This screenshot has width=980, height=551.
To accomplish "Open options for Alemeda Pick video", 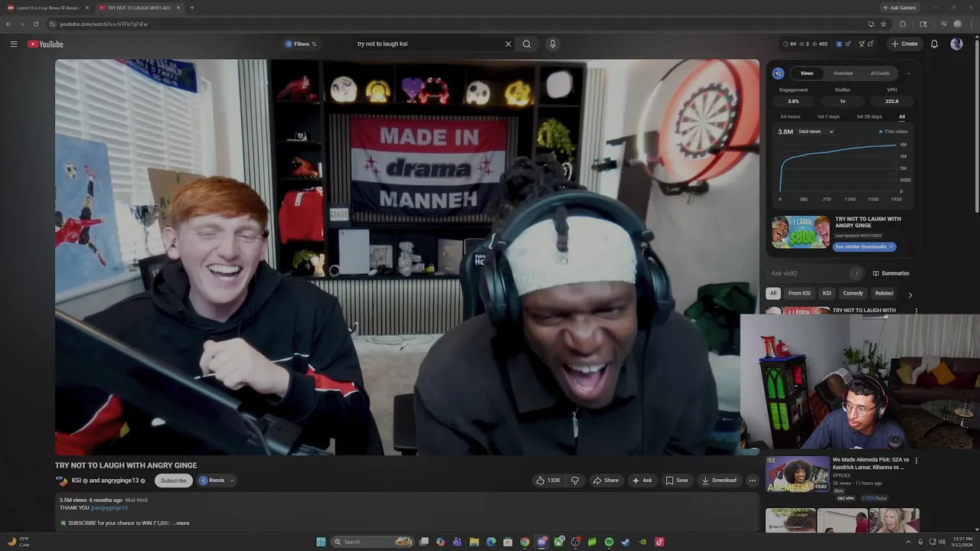I will tap(916, 461).
